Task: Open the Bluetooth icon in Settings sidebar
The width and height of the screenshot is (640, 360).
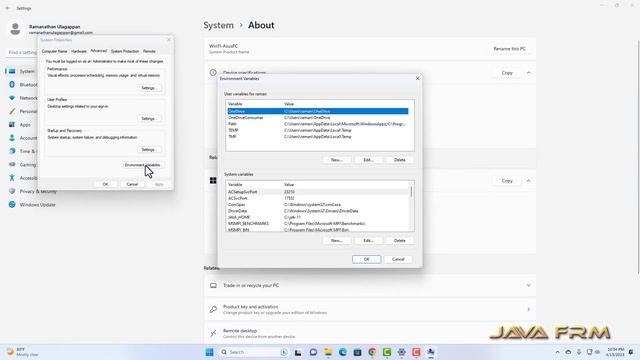Action: pos(12,84)
